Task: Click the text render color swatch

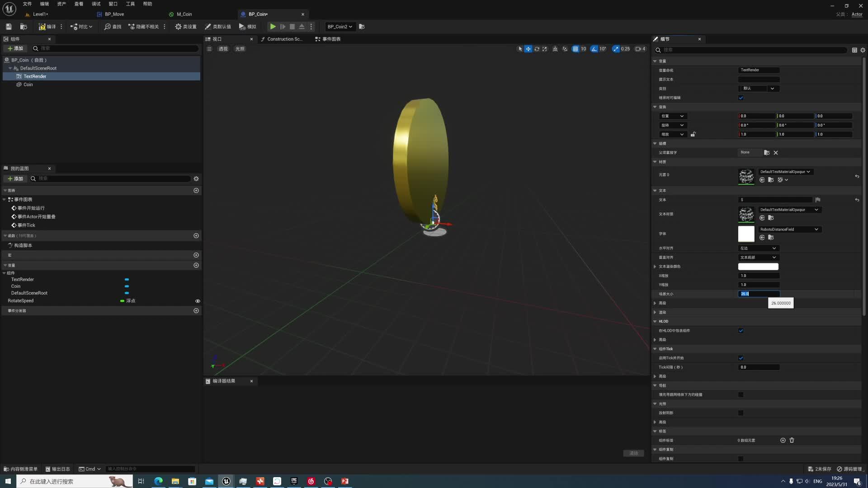Action: pos(758,267)
